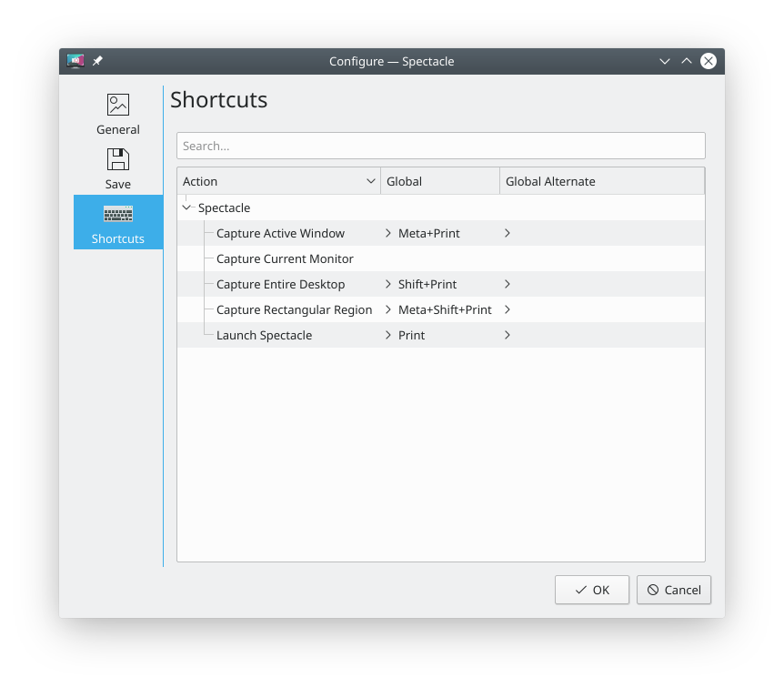Collapse the Spectacle tree group
Viewport: 784px width, 688px height.
click(186, 207)
